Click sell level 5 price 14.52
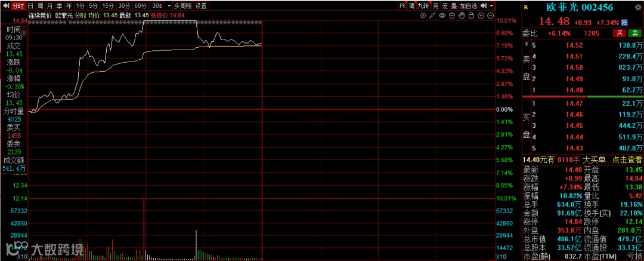 pos(575,45)
